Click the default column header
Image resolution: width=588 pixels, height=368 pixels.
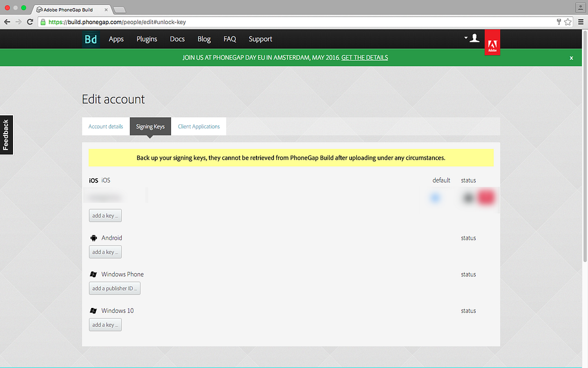441,180
